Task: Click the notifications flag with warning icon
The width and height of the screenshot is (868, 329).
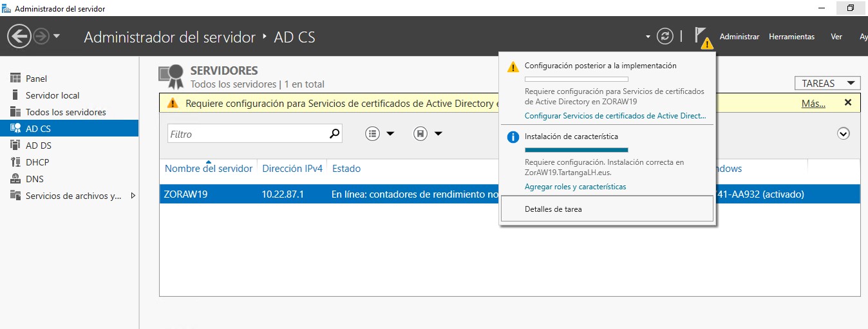Action: point(703,37)
